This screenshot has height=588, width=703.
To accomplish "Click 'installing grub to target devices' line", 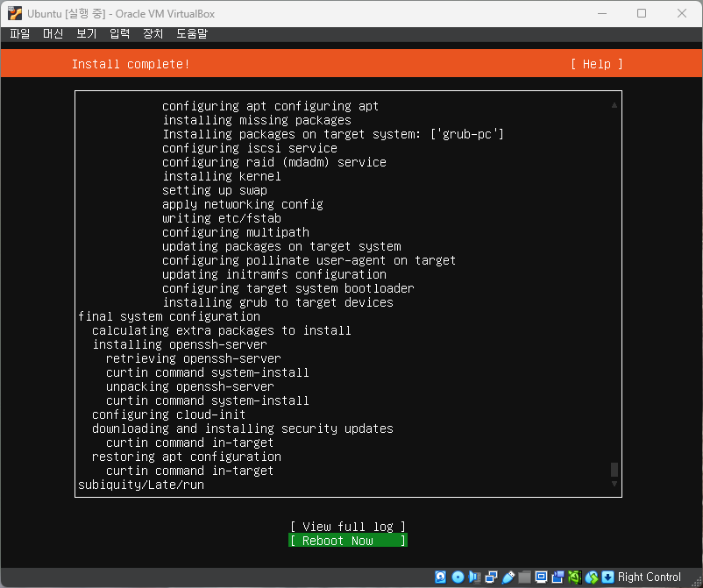I will (278, 302).
